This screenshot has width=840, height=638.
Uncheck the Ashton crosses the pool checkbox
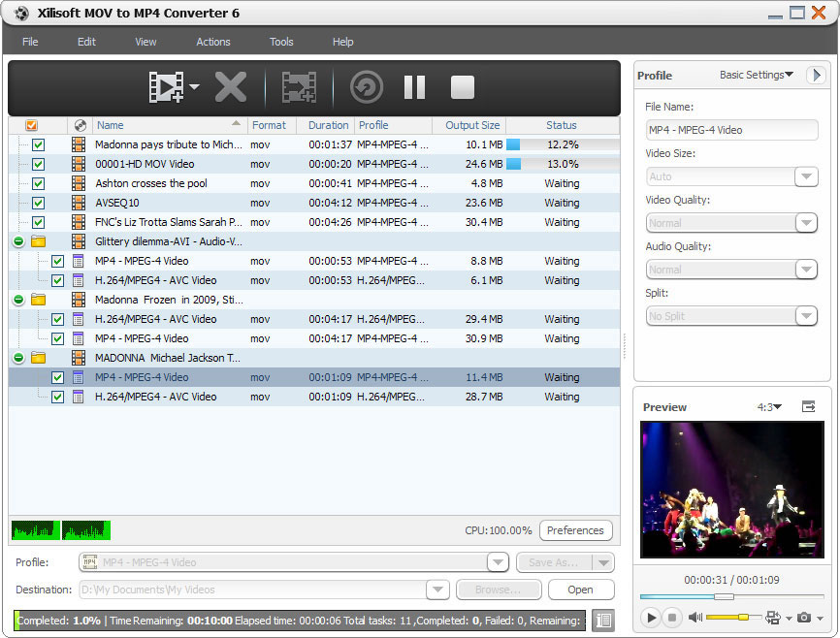click(x=38, y=183)
